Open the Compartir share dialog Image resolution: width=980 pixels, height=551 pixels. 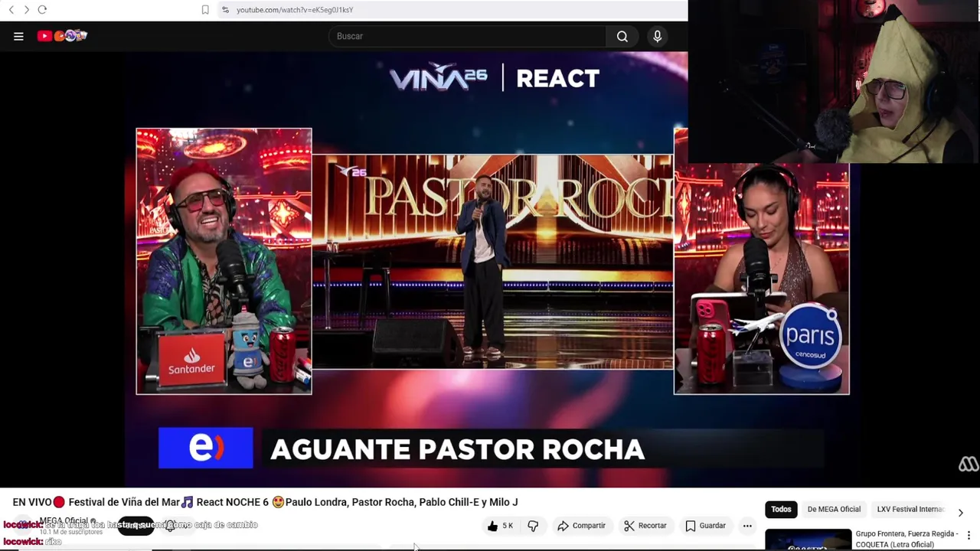(x=581, y=526)
